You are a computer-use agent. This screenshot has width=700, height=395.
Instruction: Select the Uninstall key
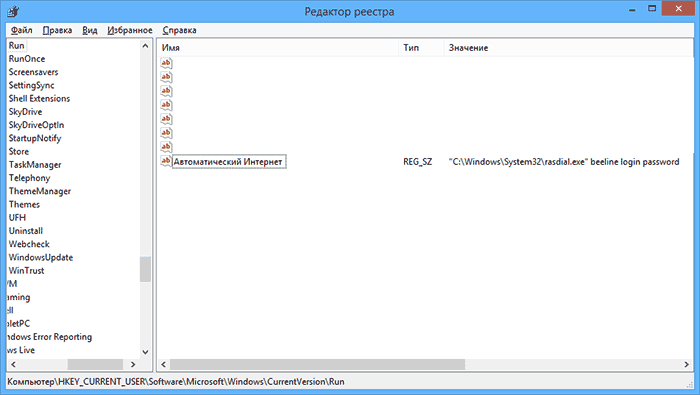[26, 231]
